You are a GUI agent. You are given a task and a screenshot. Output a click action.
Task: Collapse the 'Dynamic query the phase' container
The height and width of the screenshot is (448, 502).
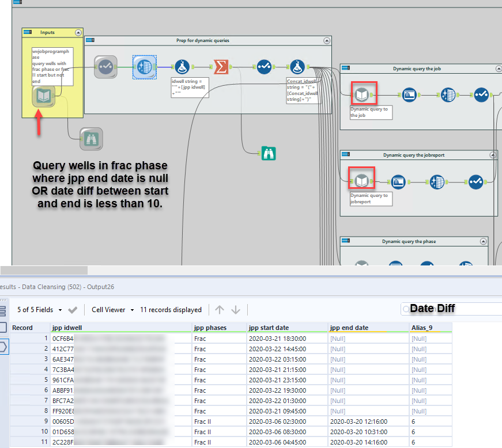(484, 241)
